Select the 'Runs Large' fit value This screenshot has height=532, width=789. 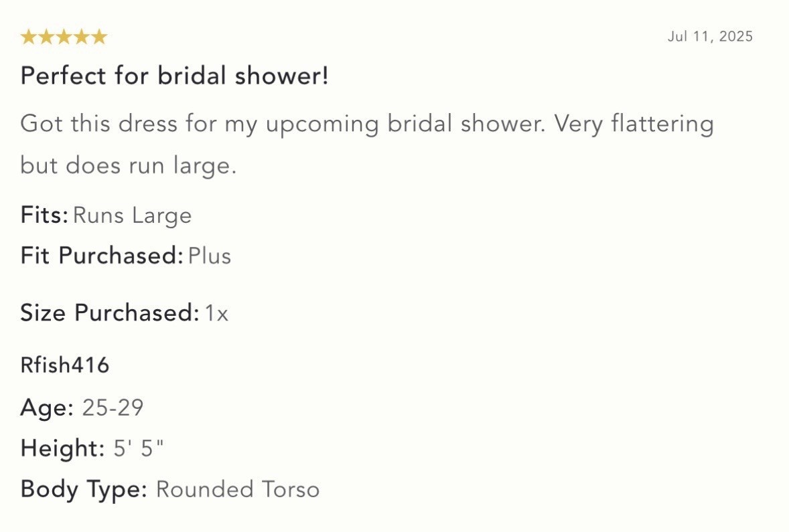[133, 215]
